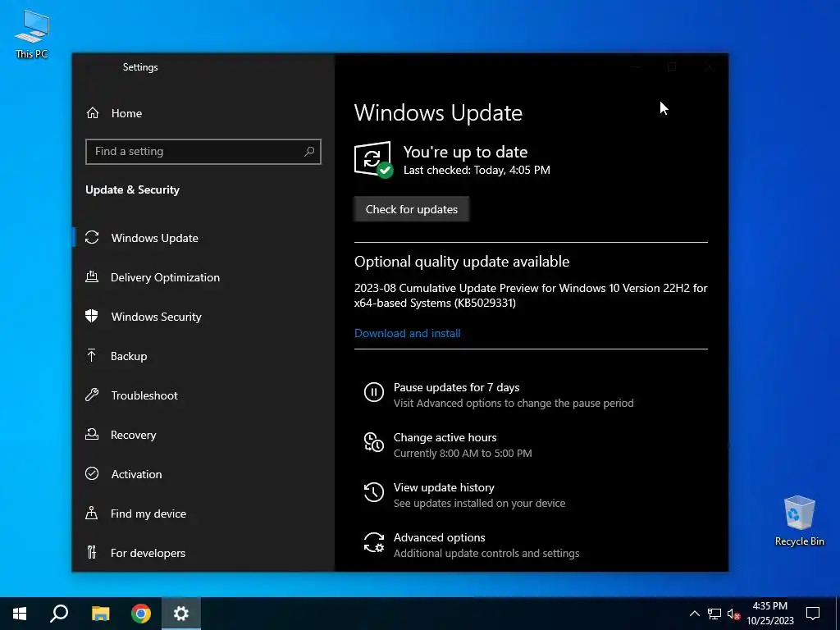Open For developers page
Image resolution: width=840 pixels, height=630 pixels.
[203, 552]
